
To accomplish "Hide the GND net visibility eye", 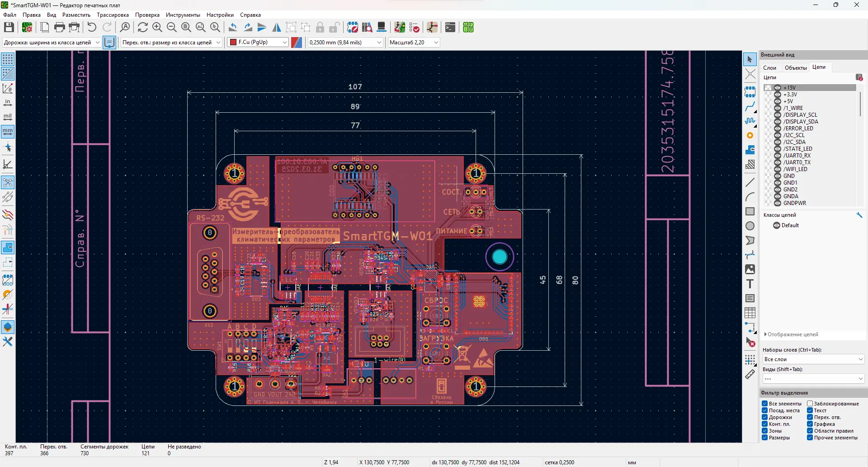I will coord(778,176).
